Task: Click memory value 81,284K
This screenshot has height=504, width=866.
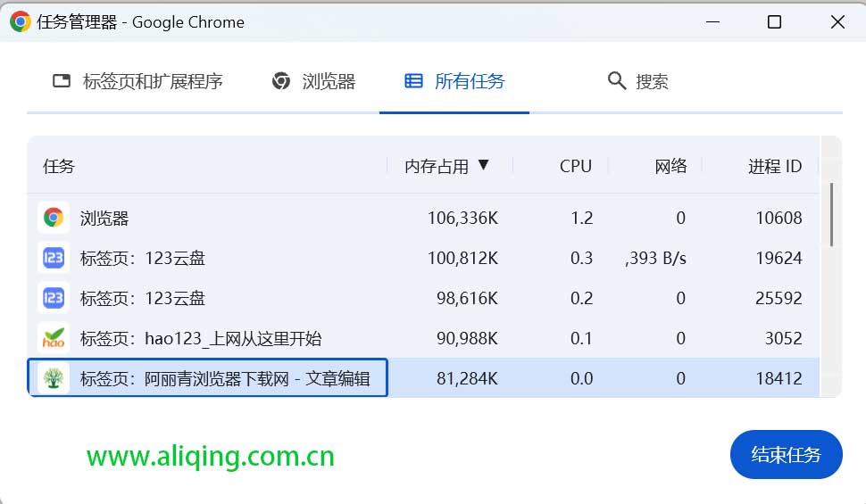Action: [x=467, y=379]
